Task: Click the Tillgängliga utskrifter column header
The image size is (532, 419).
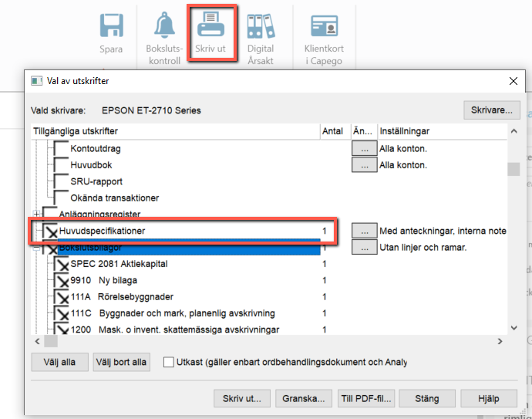Action: (x=176, y=131)
